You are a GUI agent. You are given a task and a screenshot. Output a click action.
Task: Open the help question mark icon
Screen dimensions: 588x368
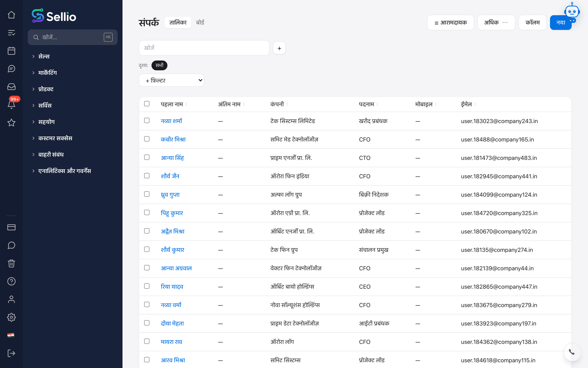click(11, 281)
